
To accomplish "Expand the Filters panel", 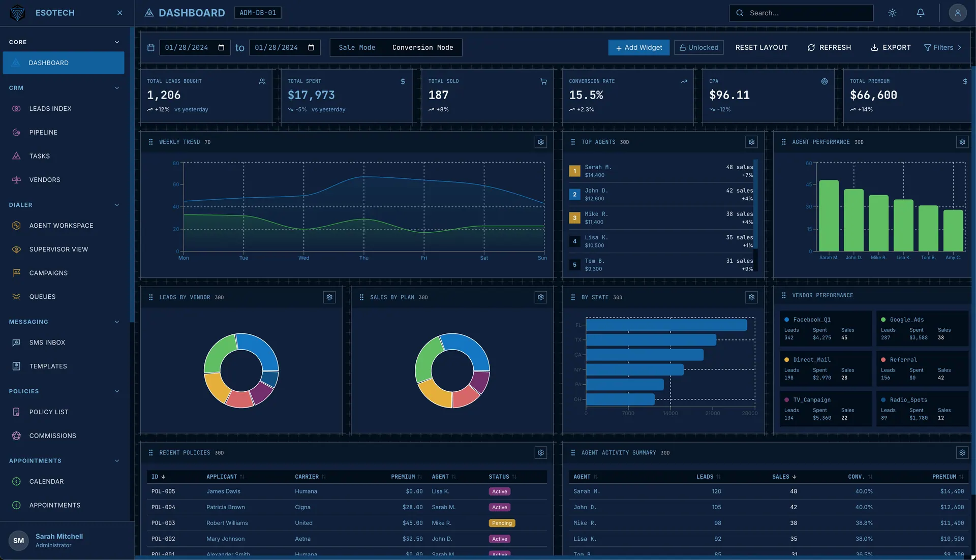I will pos(942,47).
